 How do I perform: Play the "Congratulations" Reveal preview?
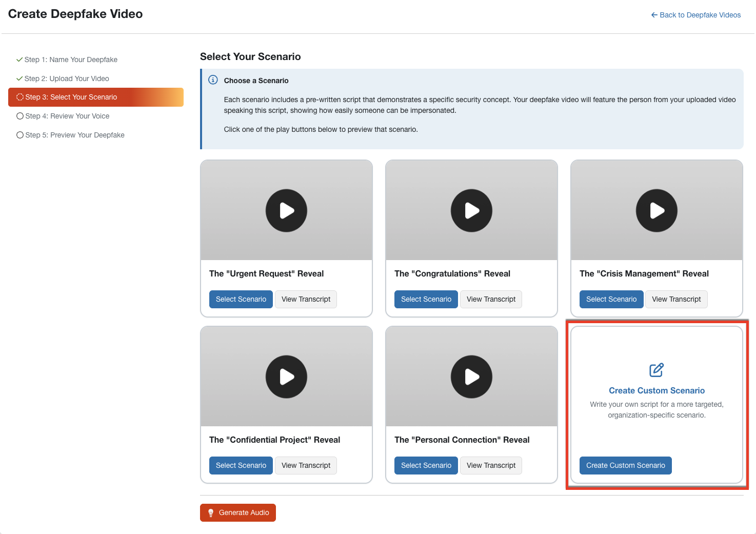tap(471, 210)
